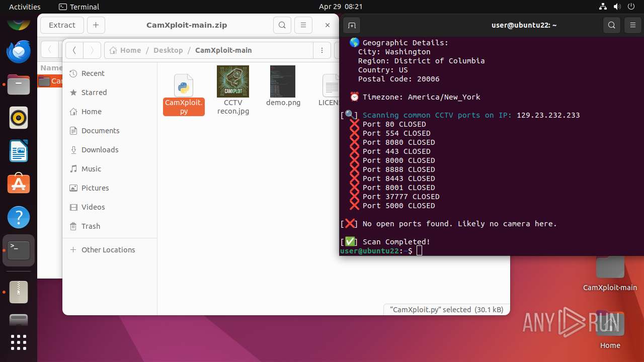Go forward in the file browser

click(92, 50)
